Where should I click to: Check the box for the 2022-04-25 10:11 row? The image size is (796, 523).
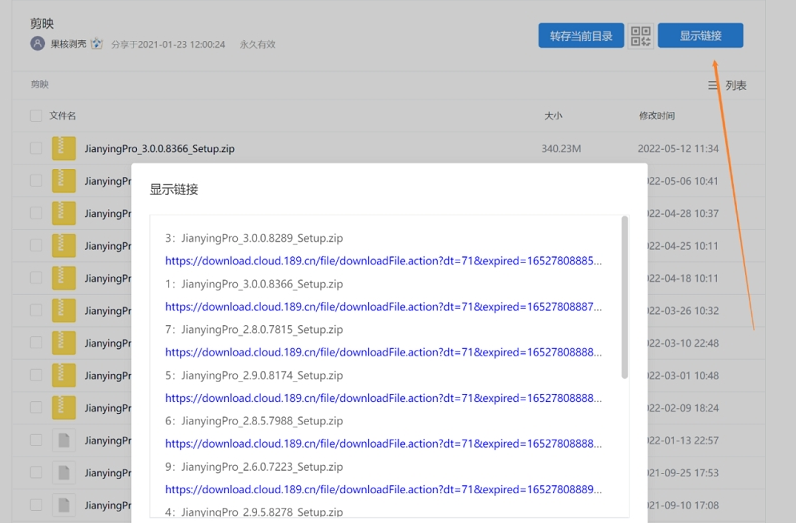tap(36, 246)
